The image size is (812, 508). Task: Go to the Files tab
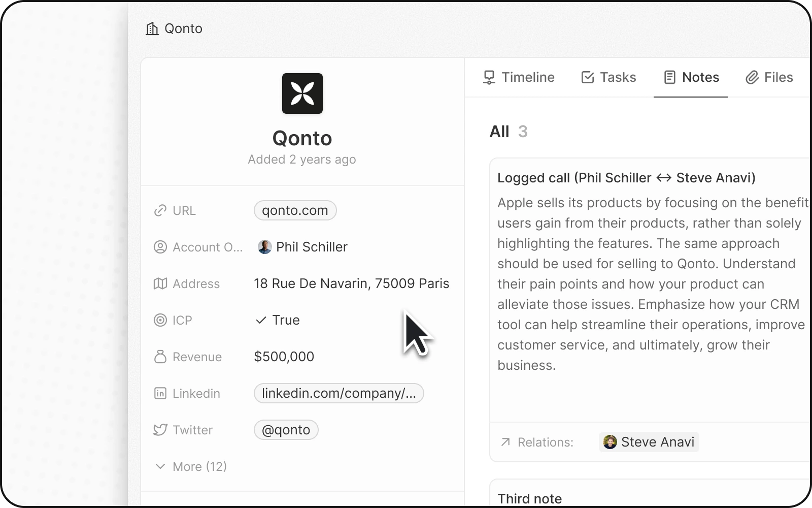click(769, 77)
